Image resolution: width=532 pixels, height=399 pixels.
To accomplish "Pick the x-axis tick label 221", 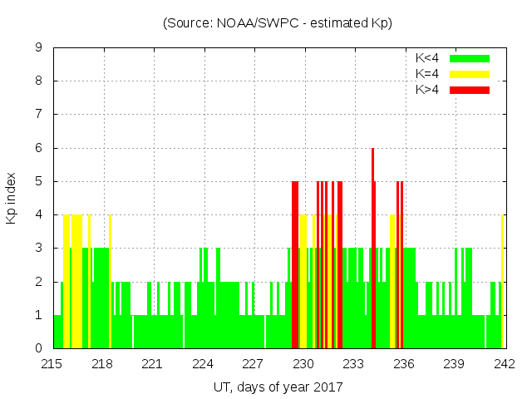I will pyautogui.click(x=153, y=364).
